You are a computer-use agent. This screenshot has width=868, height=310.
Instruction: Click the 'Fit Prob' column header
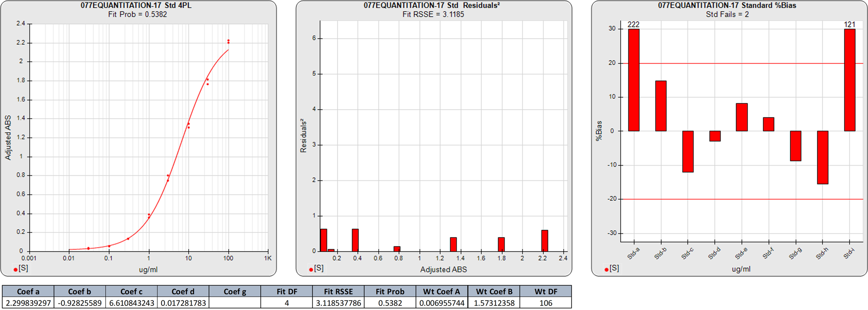(390, 291)
